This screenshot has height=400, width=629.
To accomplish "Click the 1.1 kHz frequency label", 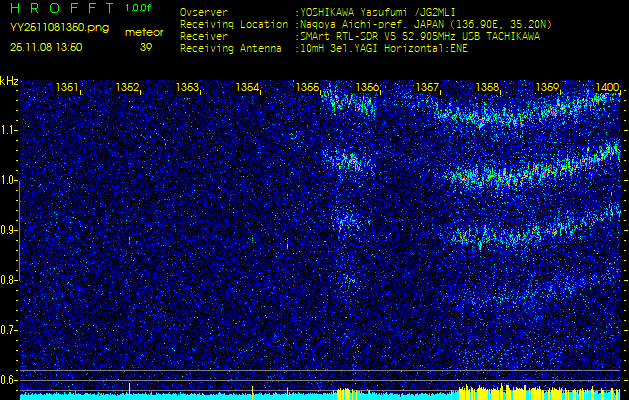I will coord(9,130).
